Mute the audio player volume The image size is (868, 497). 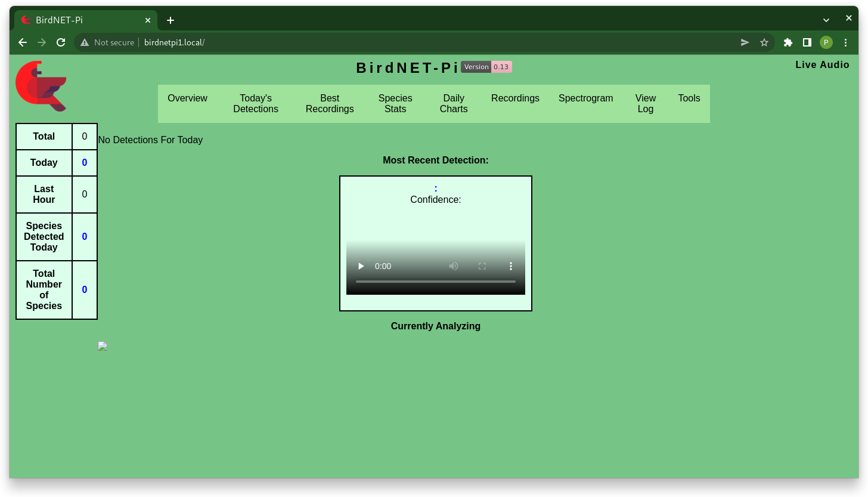[x=454, y=266]
